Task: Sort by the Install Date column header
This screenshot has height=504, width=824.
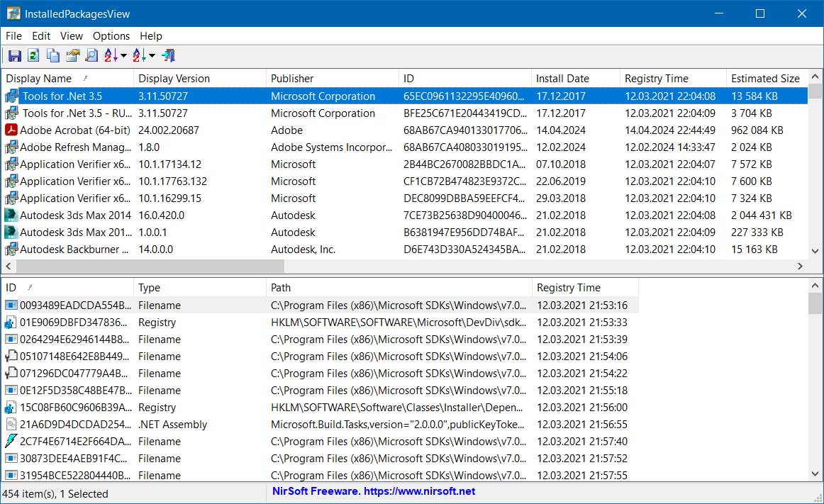Action: tap(575, 78)
